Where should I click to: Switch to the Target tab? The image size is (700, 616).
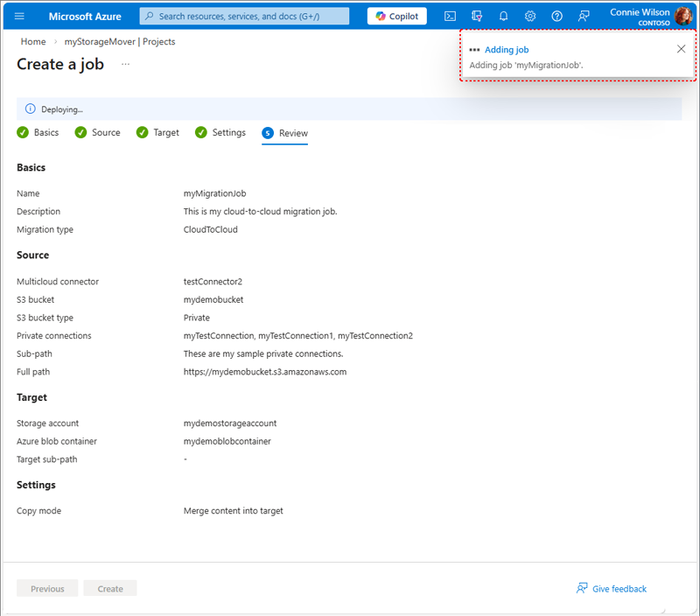tap(158, 133)
